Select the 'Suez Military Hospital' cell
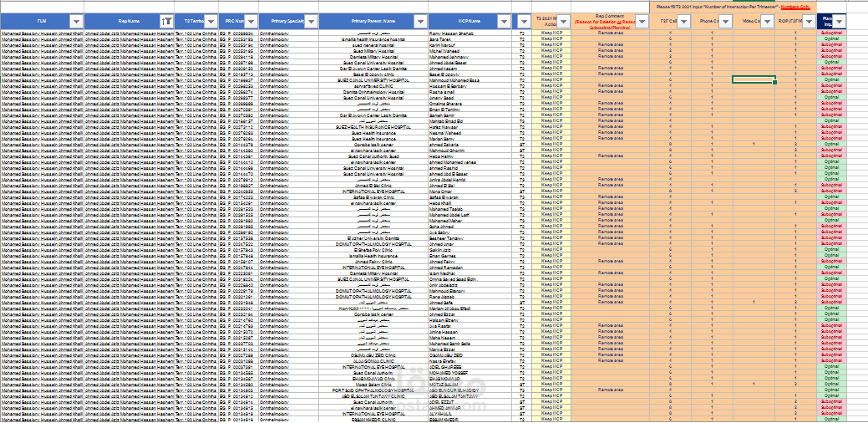Screen dimensions: 868x423 [x=373, y=51]
